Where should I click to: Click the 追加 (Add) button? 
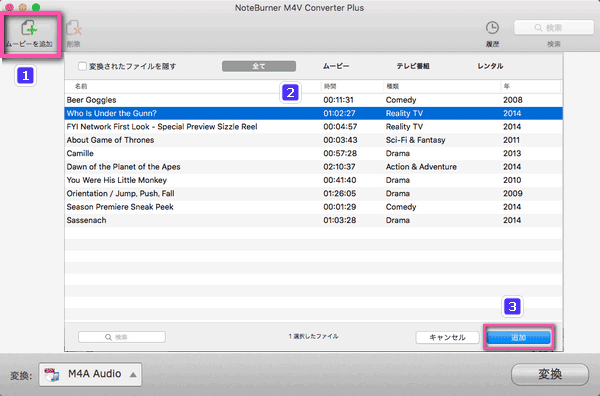point(518,337)
